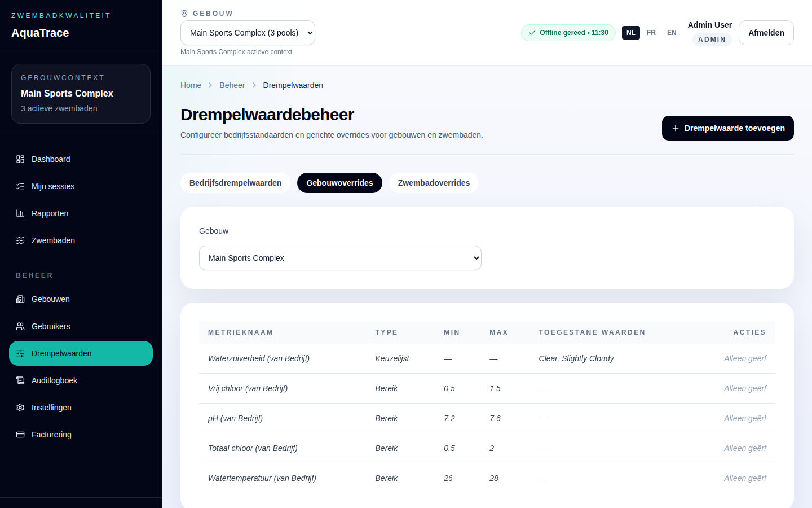
Task: Click the Zwembaden waves icon
Action: [20, 240]
